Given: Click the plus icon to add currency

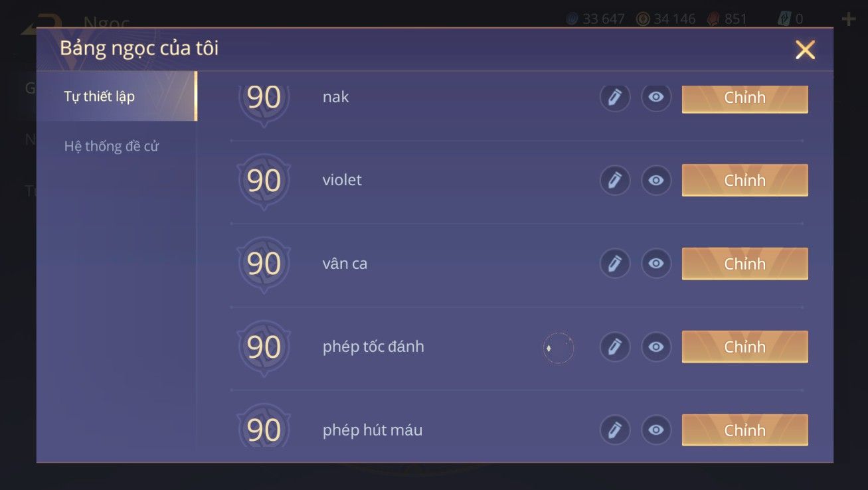Looking at the screenshot, I should click(848, 19).
